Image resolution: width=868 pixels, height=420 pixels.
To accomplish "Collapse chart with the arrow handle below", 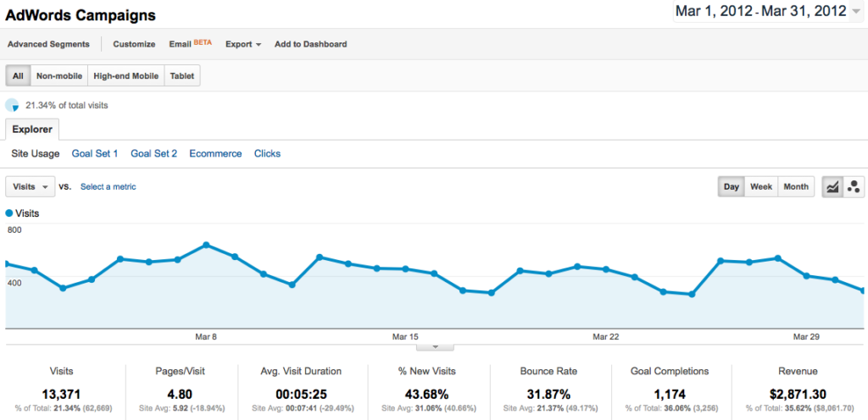I will pyautogui.click(x=435, y=347).
